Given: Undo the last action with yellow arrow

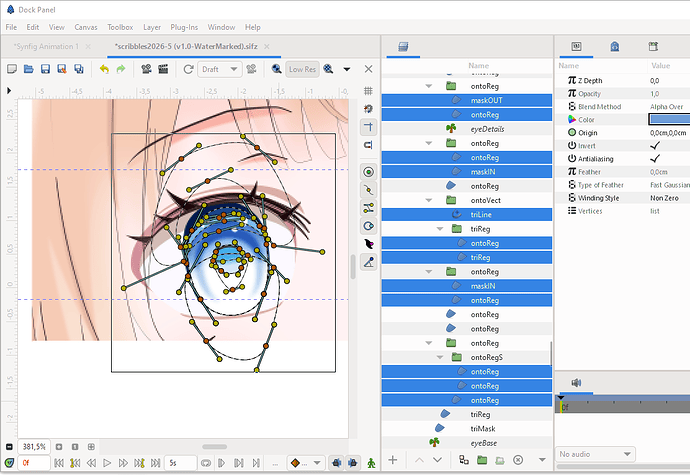Looking at the screenshot, I should coord(104,69).
